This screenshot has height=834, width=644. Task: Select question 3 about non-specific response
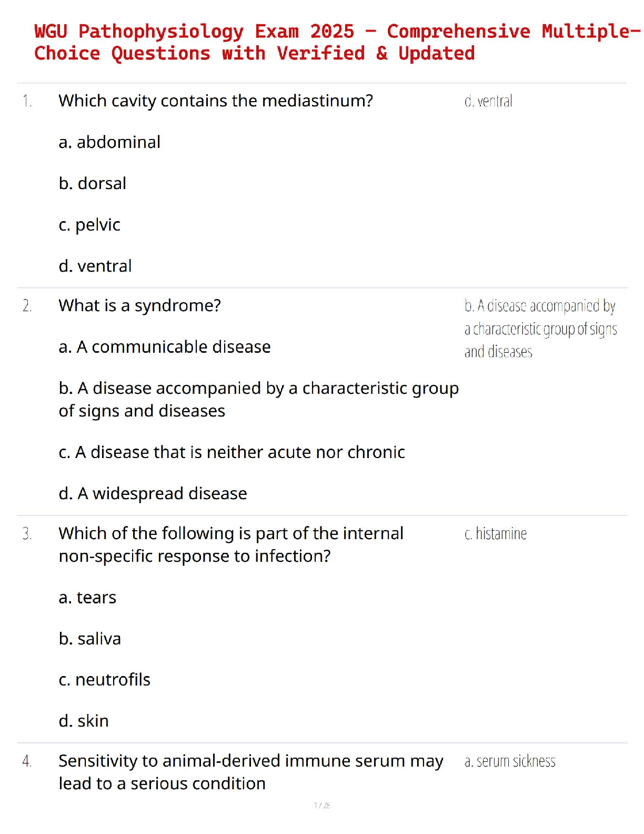(231, 544)
